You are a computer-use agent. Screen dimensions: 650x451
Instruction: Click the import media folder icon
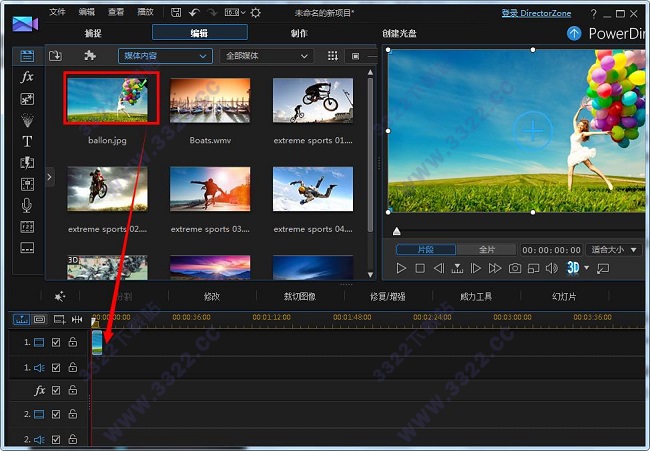55,56
